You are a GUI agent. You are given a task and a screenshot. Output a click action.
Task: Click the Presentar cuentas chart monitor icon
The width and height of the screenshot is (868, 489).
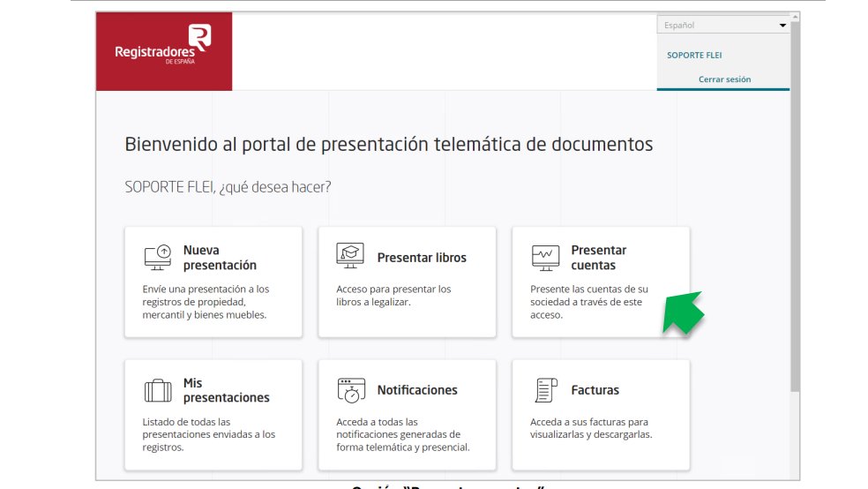coord(545,258)
